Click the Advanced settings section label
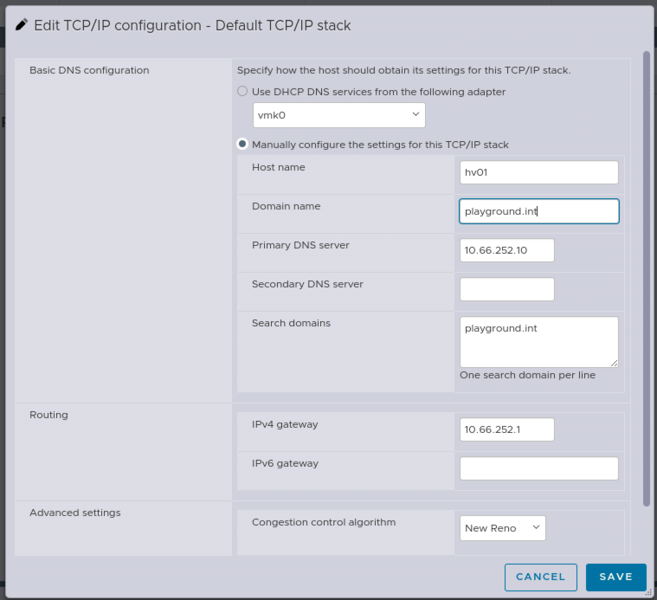 tap(75, 513)
